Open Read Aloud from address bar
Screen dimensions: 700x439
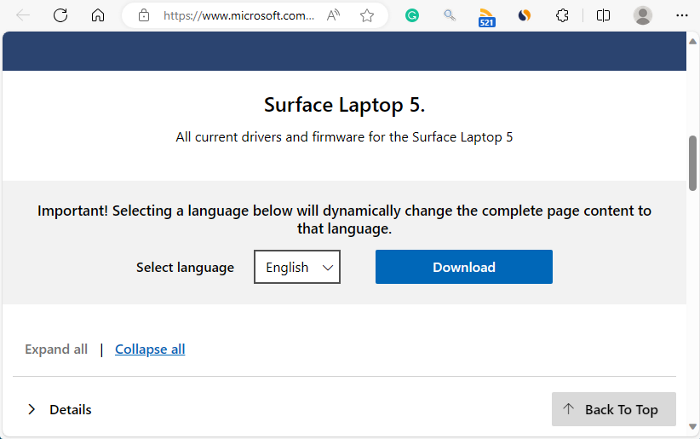335,16
